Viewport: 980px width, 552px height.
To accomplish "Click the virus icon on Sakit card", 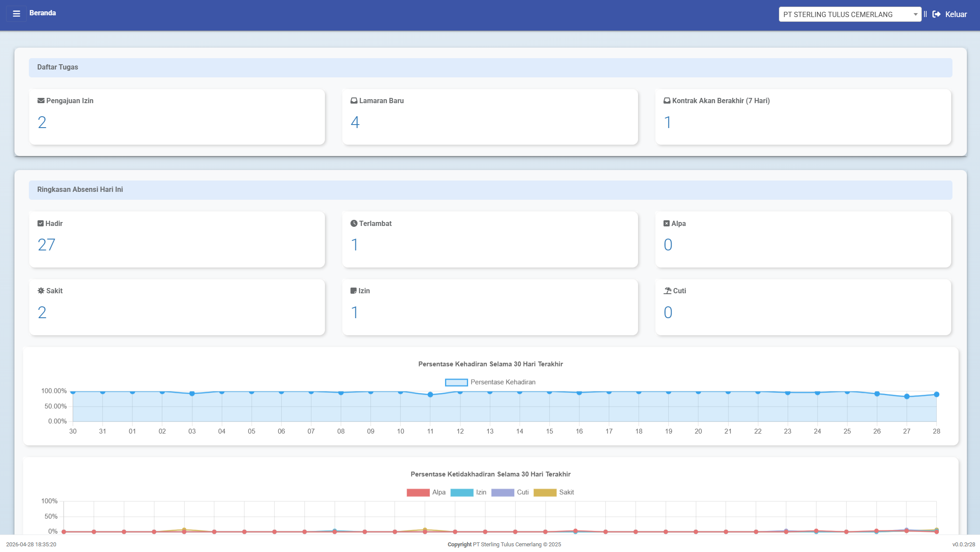I will (41, 290).
